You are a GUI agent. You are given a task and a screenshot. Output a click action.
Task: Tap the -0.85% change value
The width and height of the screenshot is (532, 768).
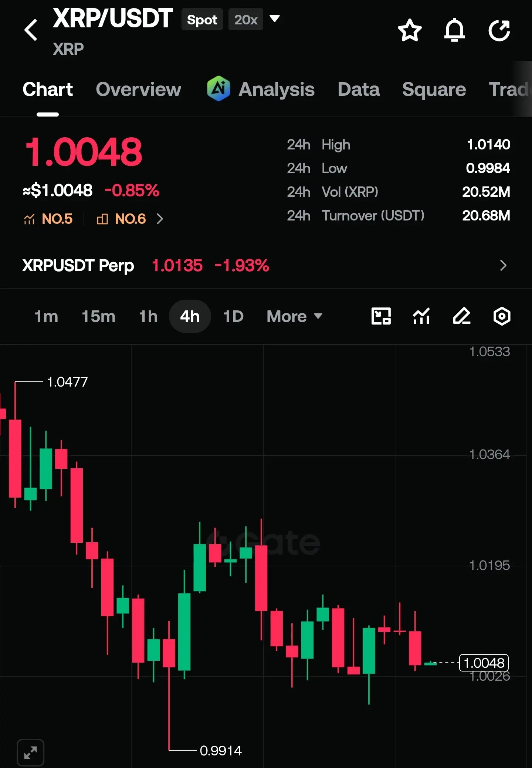click(x=132, y=191)
